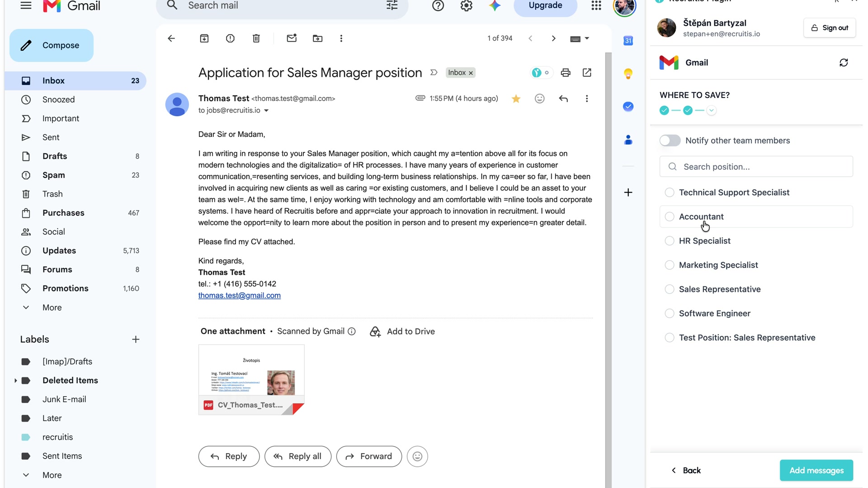Open Google Keep side panel

point(628,74)
